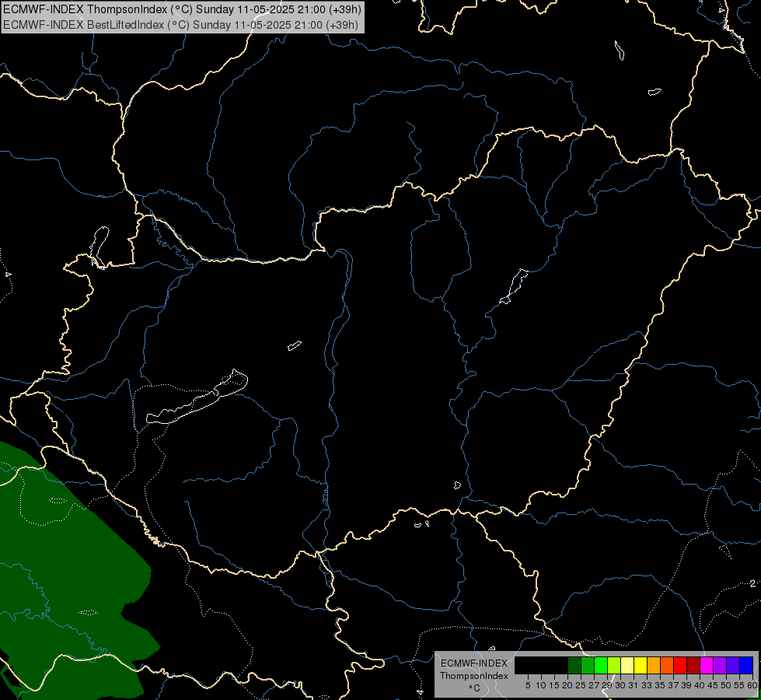Viewport: 761px width, 700px height.
Task: Pick the yellow-green 29-30 legend swatch
Action: pyautogui.click(x=614, y=665)
